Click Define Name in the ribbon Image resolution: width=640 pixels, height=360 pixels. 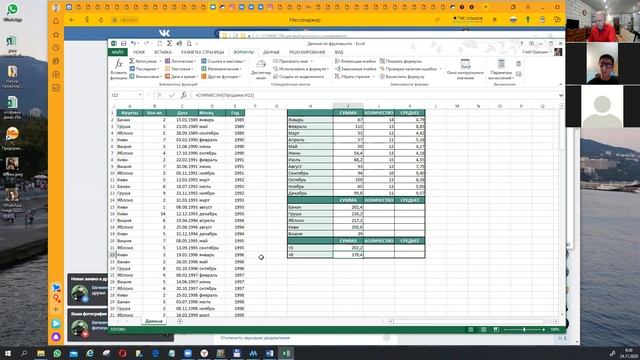tap(293, 61)
